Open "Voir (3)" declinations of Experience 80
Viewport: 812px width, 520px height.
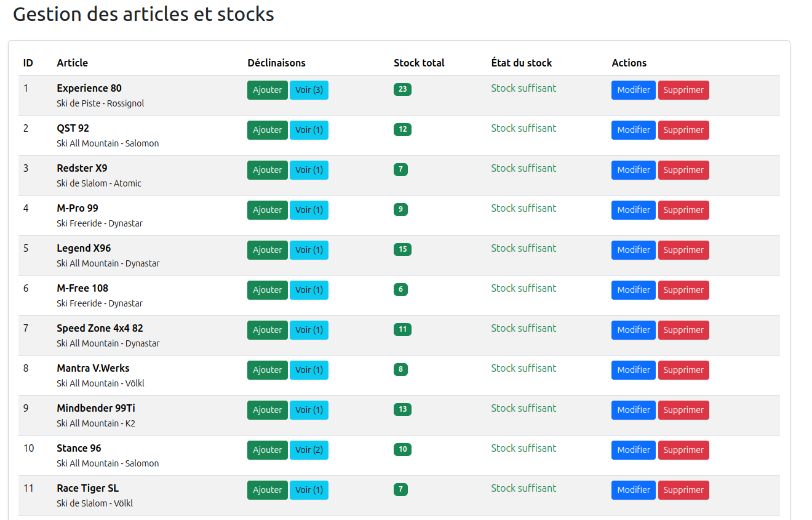point(309,90)
